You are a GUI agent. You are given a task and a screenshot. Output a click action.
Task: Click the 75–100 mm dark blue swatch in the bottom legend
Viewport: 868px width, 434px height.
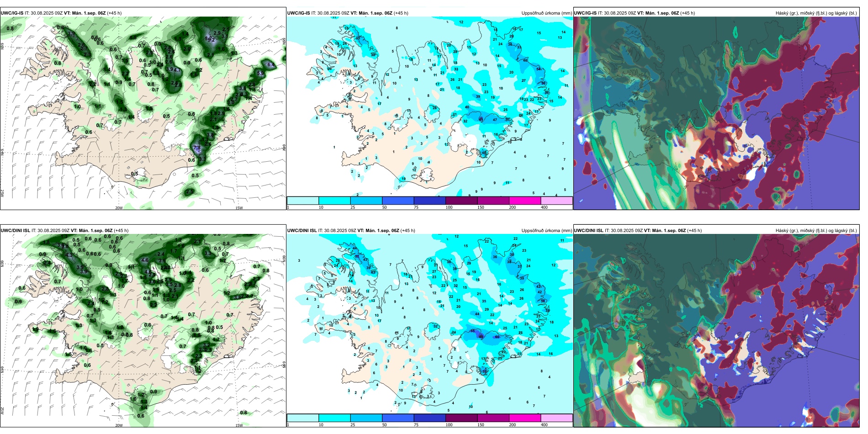point(430,418)
